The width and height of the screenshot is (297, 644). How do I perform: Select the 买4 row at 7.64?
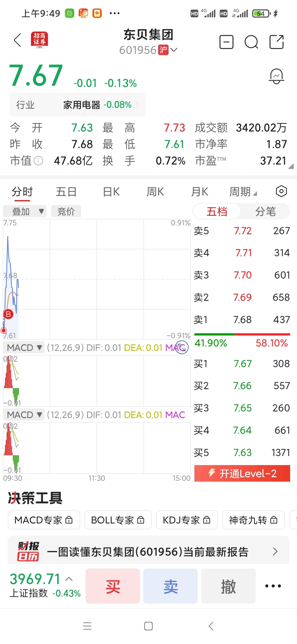coord(242,430)
